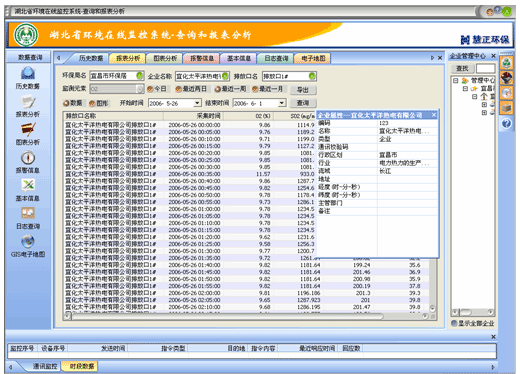Click 采集时间 column header

[x=193, y=116]
